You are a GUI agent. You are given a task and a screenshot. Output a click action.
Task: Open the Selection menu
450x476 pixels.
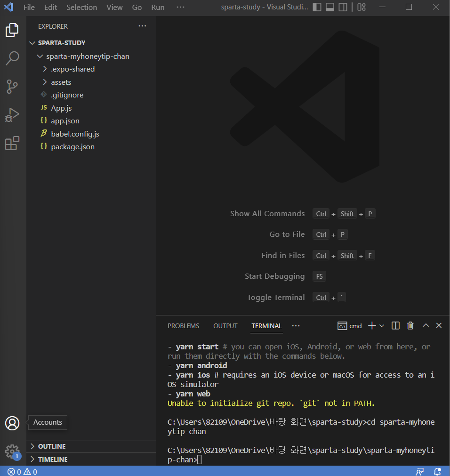[81, 7]
